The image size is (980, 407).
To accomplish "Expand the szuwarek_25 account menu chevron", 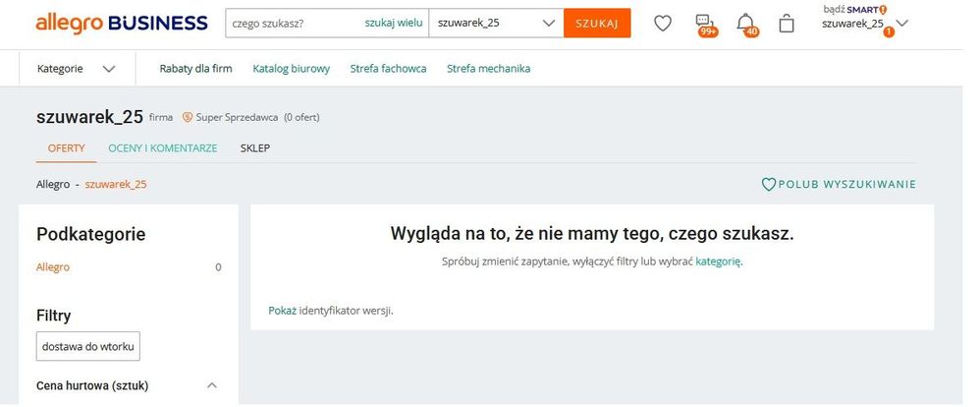I will (901, 24).
